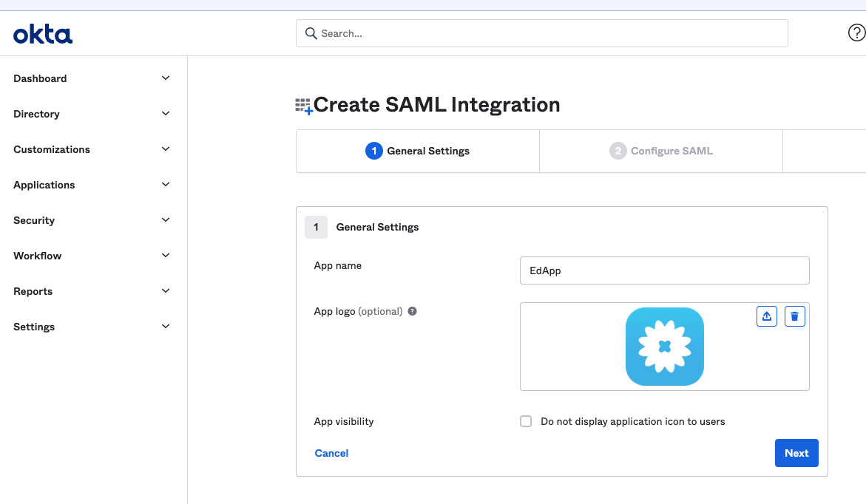Expand the Dashboard chevron
The width and height of the screenshot is (866, 504).
[165, 78]
